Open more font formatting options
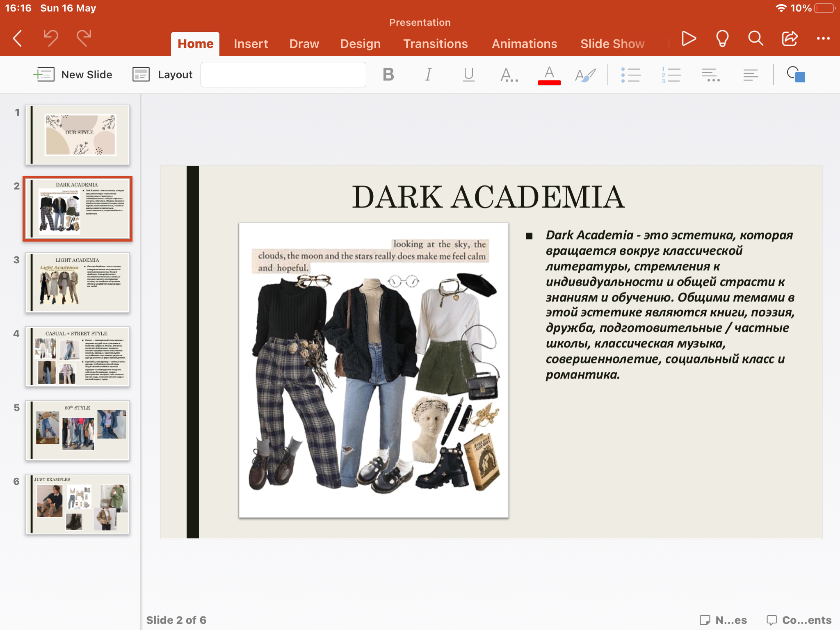Image resolution: width=840 pixels, height=630 pixels. [509, 75]
